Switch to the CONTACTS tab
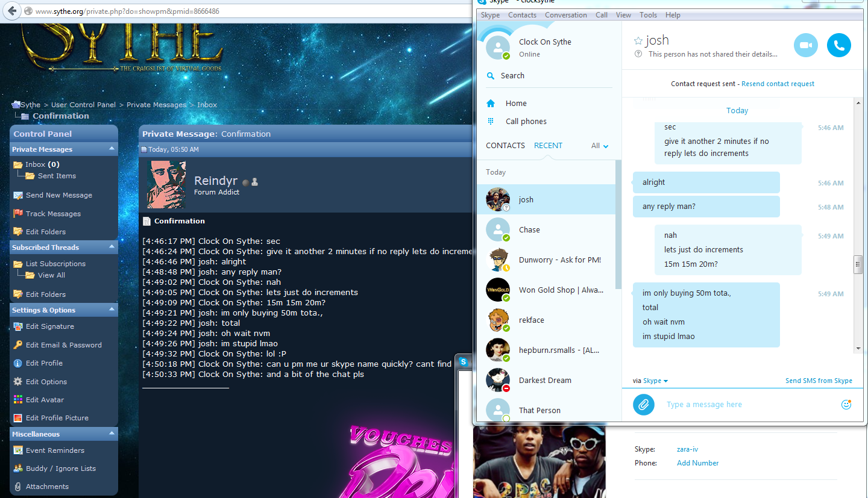 pos(506,146)
